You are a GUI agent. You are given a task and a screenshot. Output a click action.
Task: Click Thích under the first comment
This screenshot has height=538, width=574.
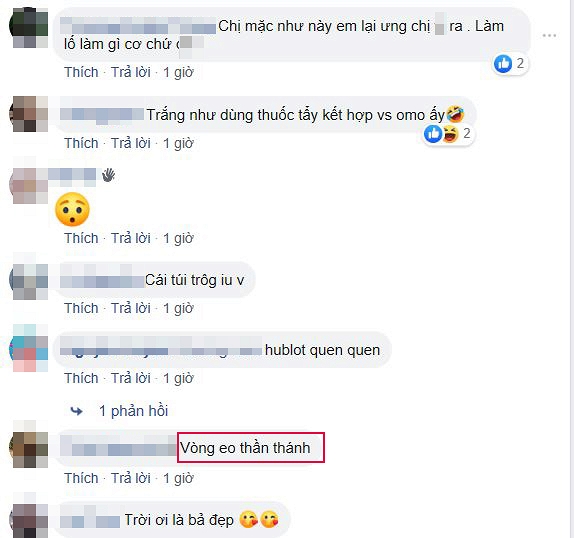(x=81, y=72)
